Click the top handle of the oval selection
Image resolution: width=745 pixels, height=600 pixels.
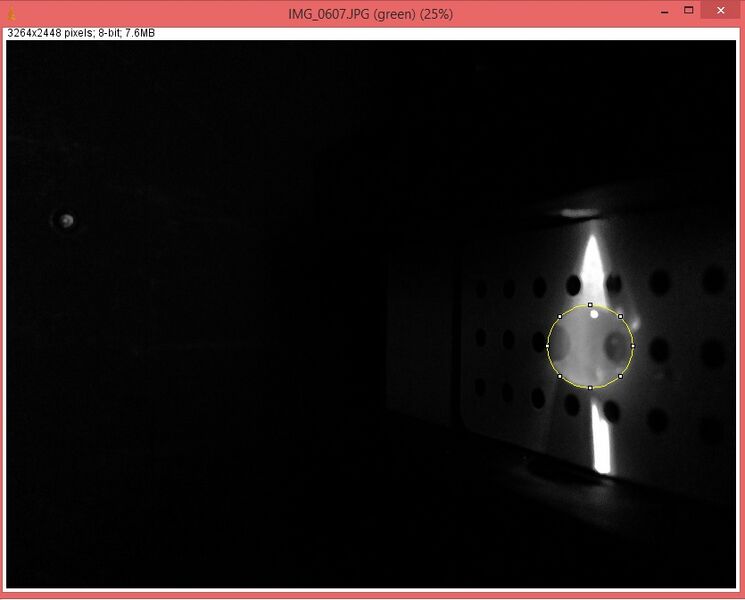point(590,304)
